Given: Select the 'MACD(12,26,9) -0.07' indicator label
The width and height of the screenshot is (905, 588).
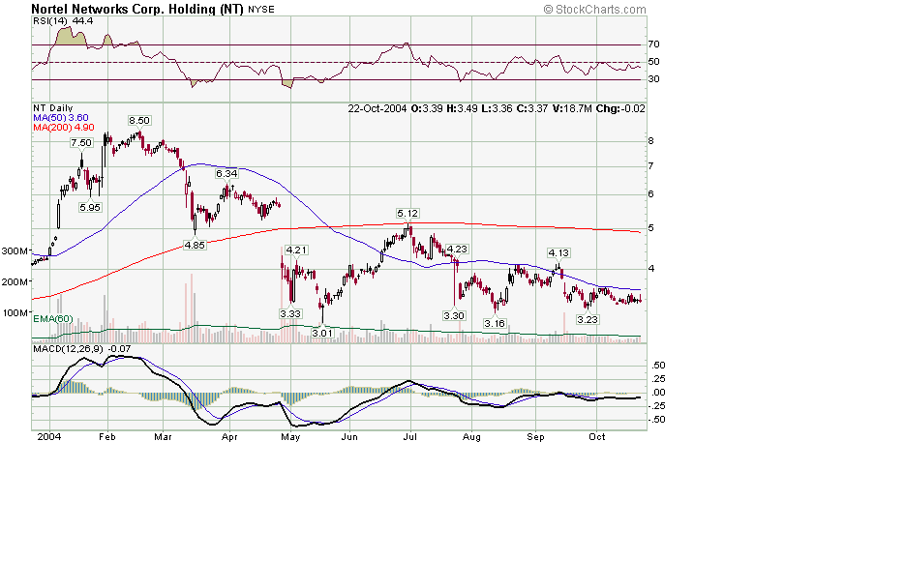Looking at the screenshot, I should 82,349.
